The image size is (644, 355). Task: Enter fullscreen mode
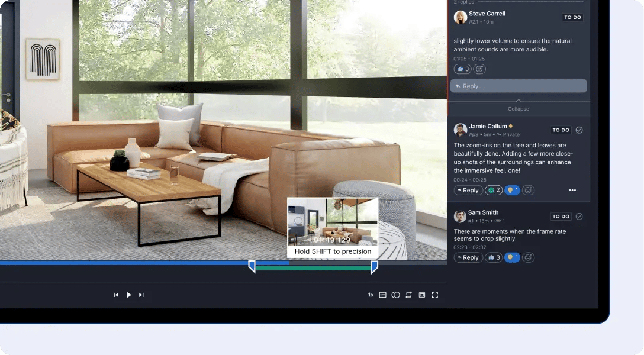tap(435, 295)
